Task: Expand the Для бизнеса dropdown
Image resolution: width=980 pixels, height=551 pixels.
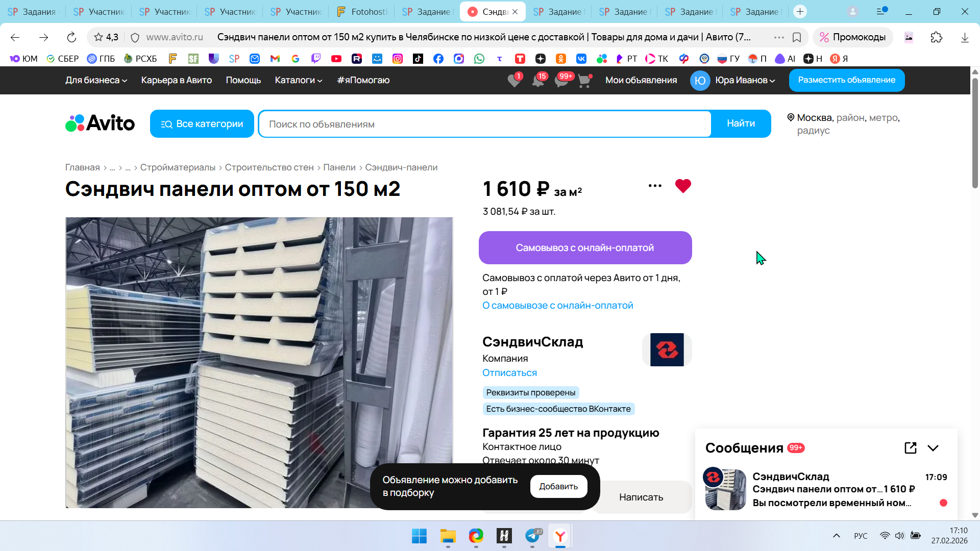Action: (96, 80)
